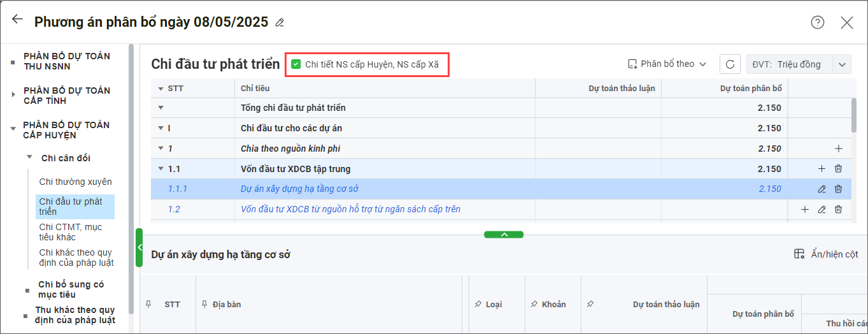The height and width of the screenshot is (334, 868).
Task: Expand PHÂN BỔ DỰ TOÁN CẤP TỈNH section
Action: click(x=13, y=95)
